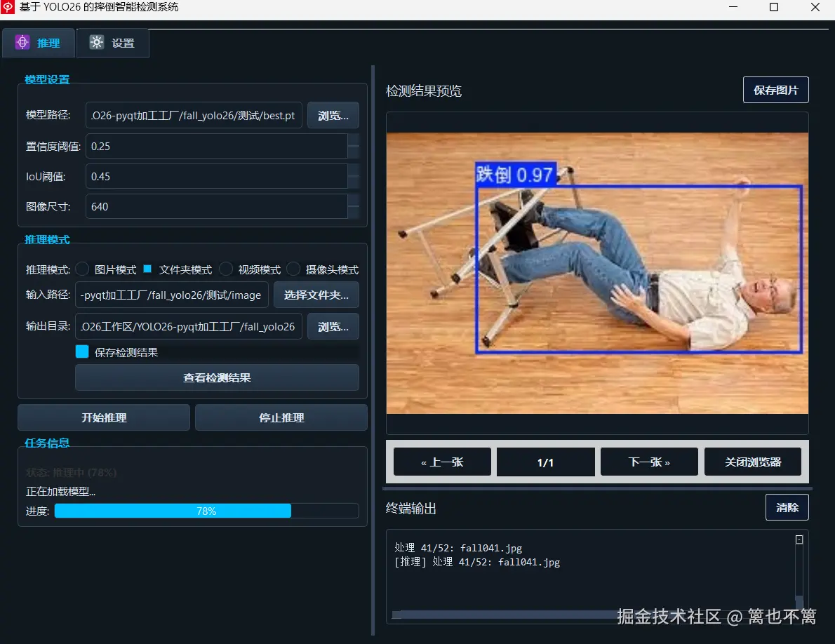The width and height of the screenshot is (835, 644).
Task: Go to next image with 下一张 »
Action: [x=648, y=461]
